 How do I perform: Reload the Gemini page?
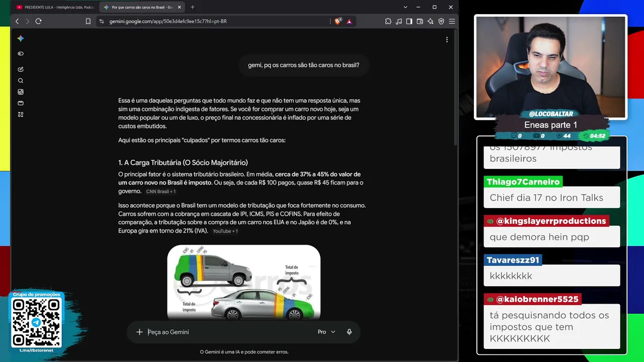(x=38, y=21)
